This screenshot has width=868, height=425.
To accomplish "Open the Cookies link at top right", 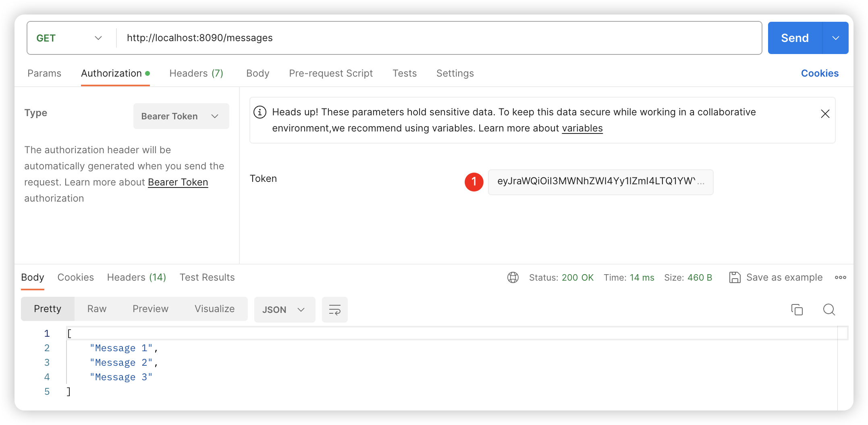I will coord(819,73).
